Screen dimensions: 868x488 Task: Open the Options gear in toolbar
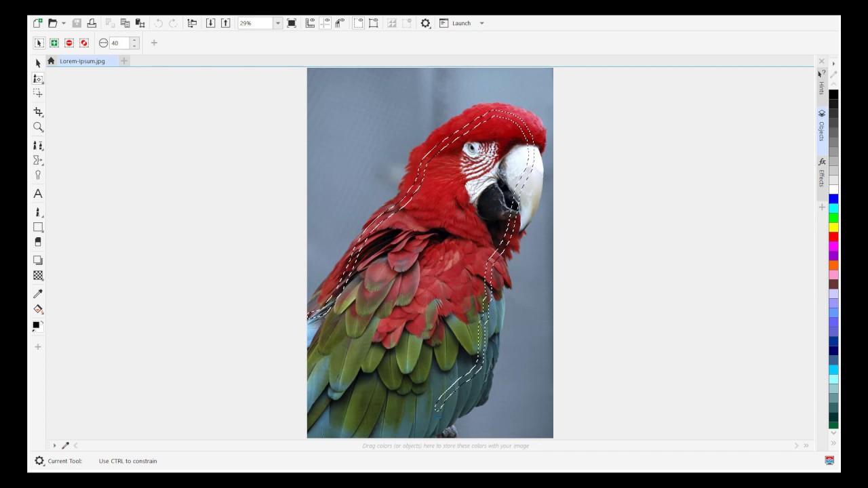pyautogui.click(x=425, y=23)
